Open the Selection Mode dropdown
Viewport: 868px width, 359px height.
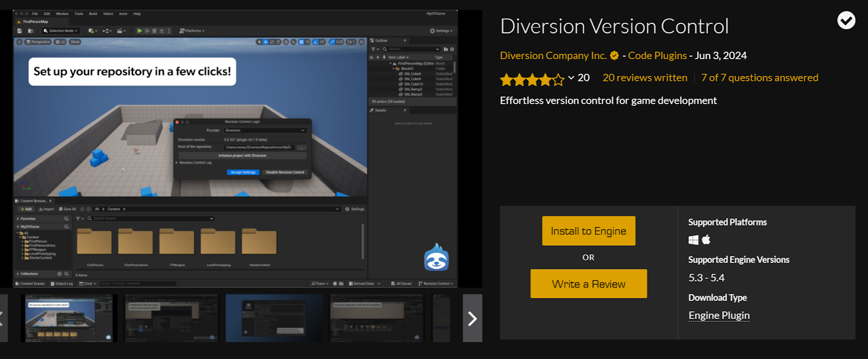[x=61, y=31]
